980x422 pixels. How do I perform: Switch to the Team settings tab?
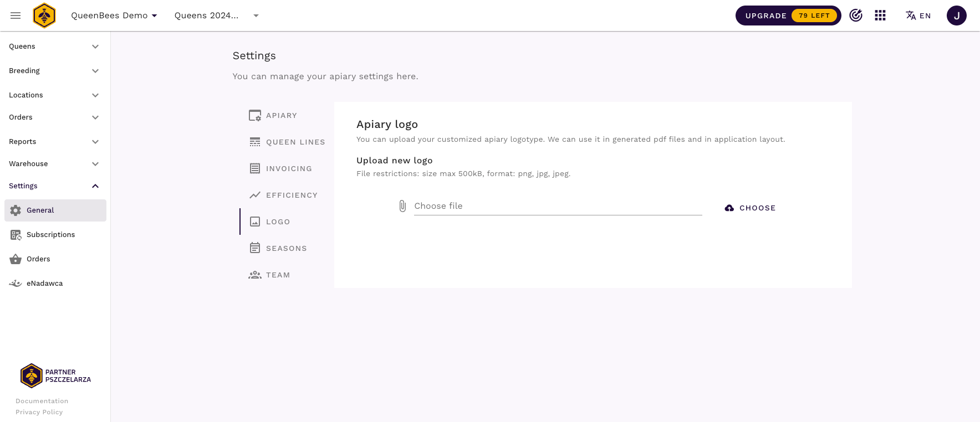[x=278, y=275]
